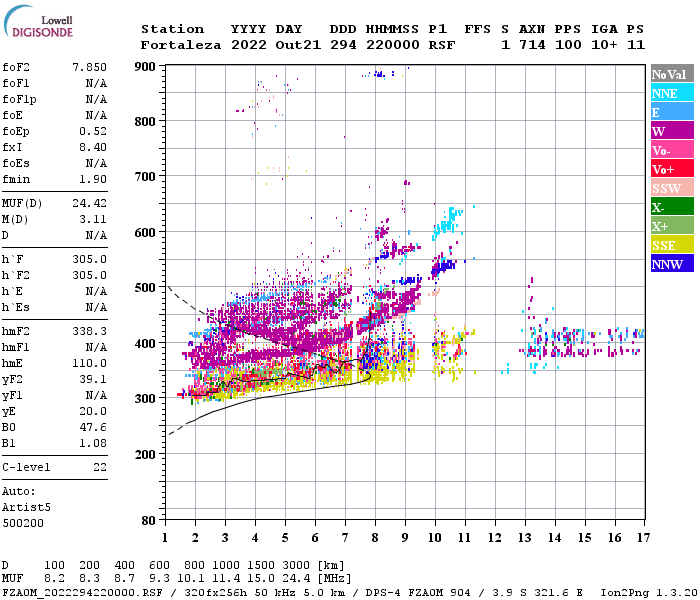This screenshot has width=700, height=600.
Task: Click the AXN value 714
Action: (x=532, y=45)
